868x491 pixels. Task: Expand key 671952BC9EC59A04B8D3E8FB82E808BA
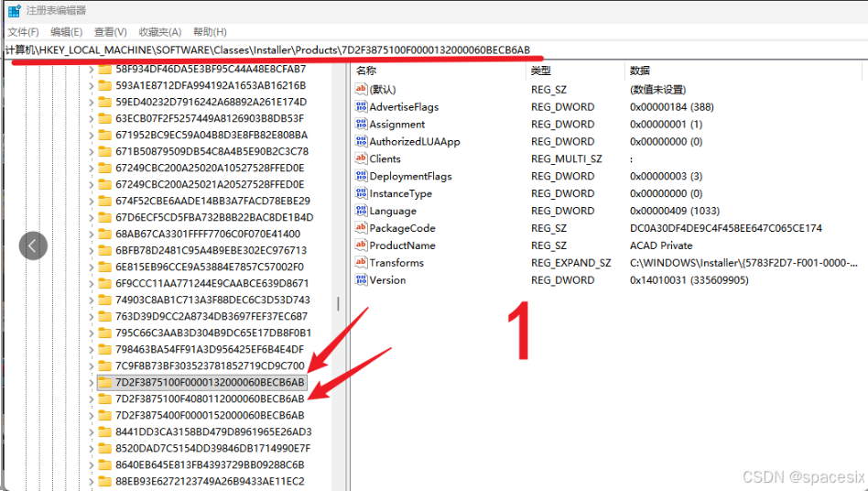click(x=92, y=135)
